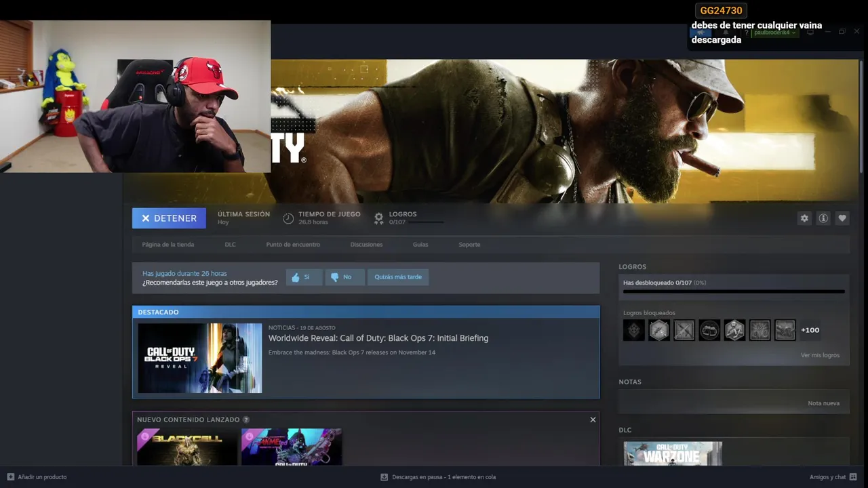Open Discusiones tab
Image resolution: width=868 pixels, height=488 pixels.
(x=366, y=245)
